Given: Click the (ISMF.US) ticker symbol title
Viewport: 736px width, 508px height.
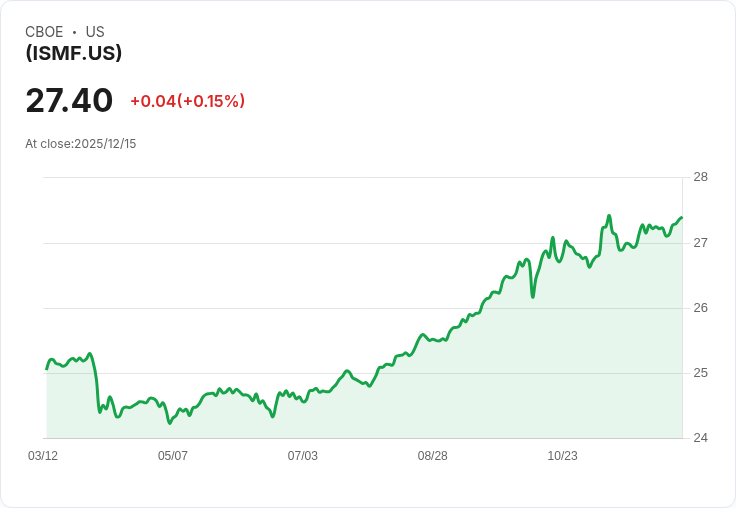Looking at the screenshot, I should coord(74,53).
